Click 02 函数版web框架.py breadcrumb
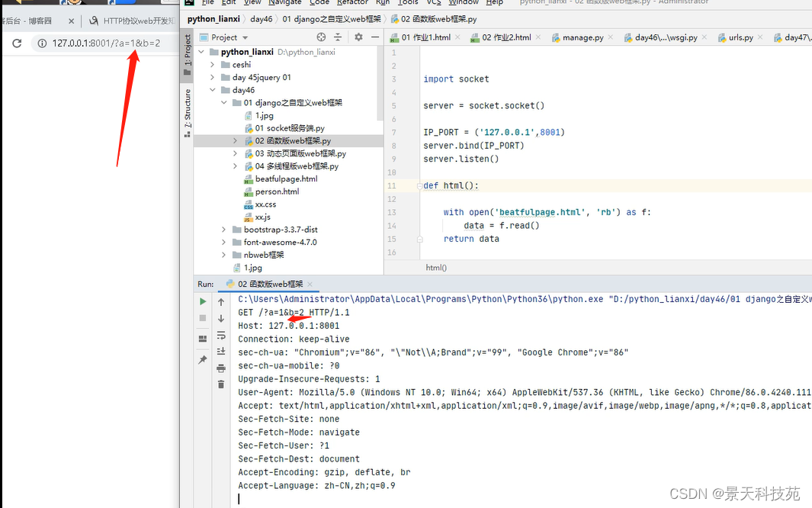812x508 pixels. click(x=434, y=19)
